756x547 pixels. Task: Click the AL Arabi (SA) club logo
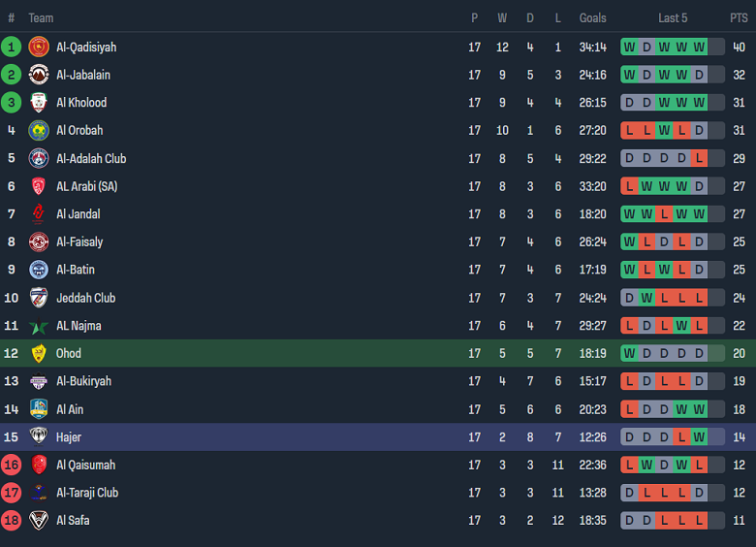click(x=39, y=186)
